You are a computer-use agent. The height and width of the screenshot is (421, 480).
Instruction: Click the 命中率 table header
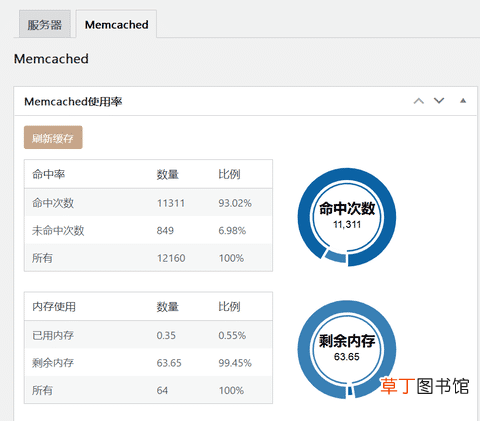(48, 174)
